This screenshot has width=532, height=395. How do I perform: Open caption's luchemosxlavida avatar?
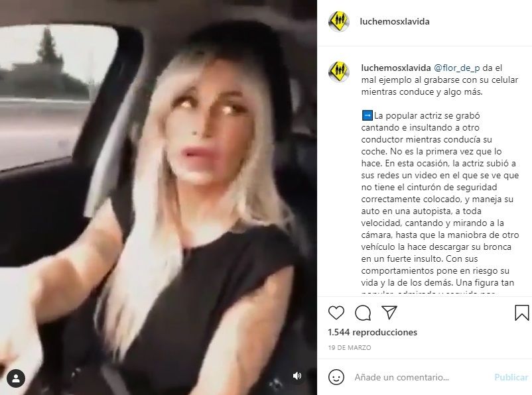[x=338, y=72]
